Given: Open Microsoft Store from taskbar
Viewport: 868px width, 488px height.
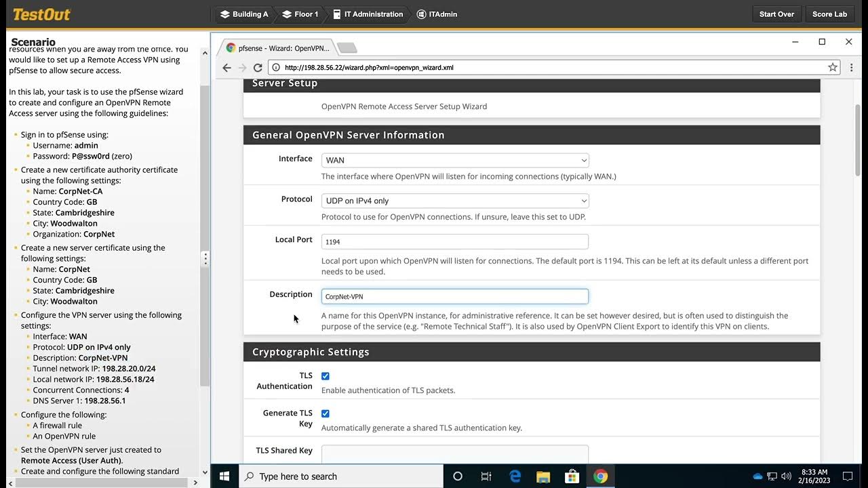Looking at the screenshot, I should click(x=572, y=476).
